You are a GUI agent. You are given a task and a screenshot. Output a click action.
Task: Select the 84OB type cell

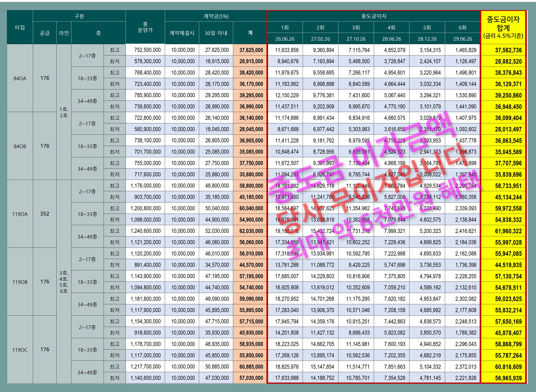click(20, 146)
